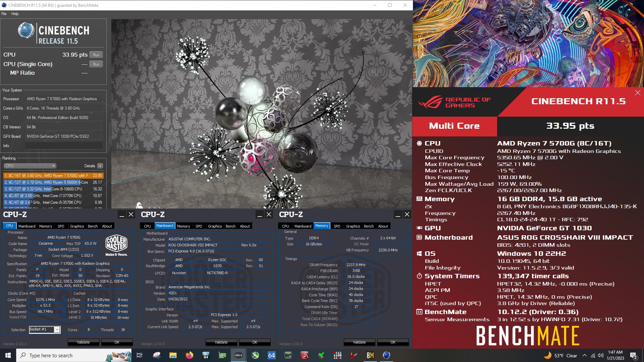Close the right CPU-Z Memory window
Viewport: 644px width, 362px height.
(407, 215)
